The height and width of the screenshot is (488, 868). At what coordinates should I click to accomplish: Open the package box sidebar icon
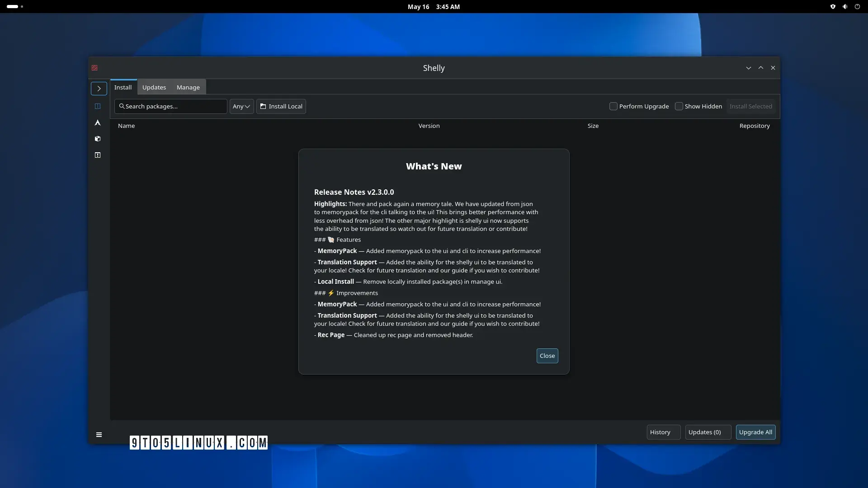(x=98, y=139)
